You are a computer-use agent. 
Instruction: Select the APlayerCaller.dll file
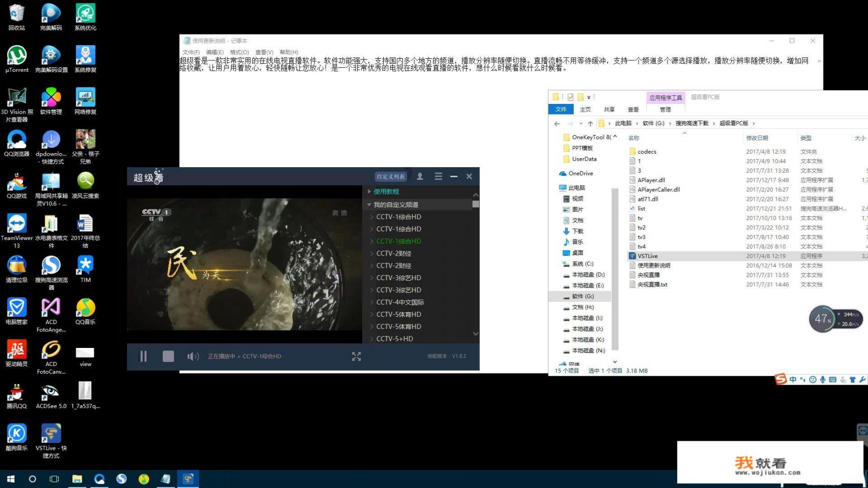tap(659, 190)
